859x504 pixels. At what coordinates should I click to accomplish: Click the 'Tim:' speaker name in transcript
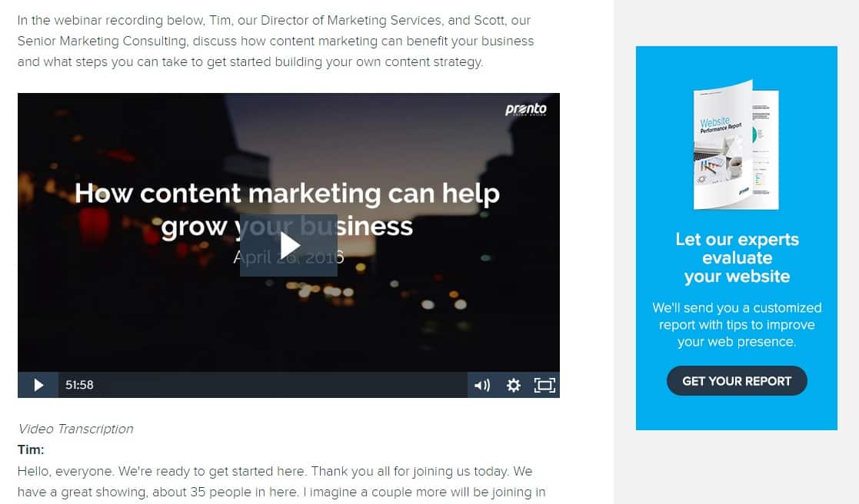tap(31, 449)
